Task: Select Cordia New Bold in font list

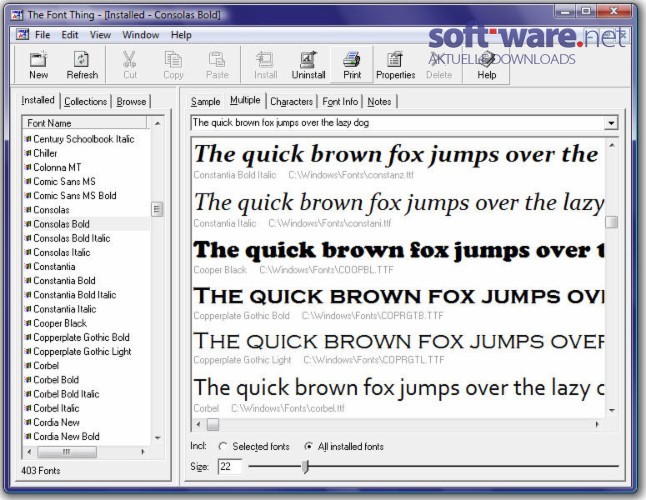Action: (66, 437)
